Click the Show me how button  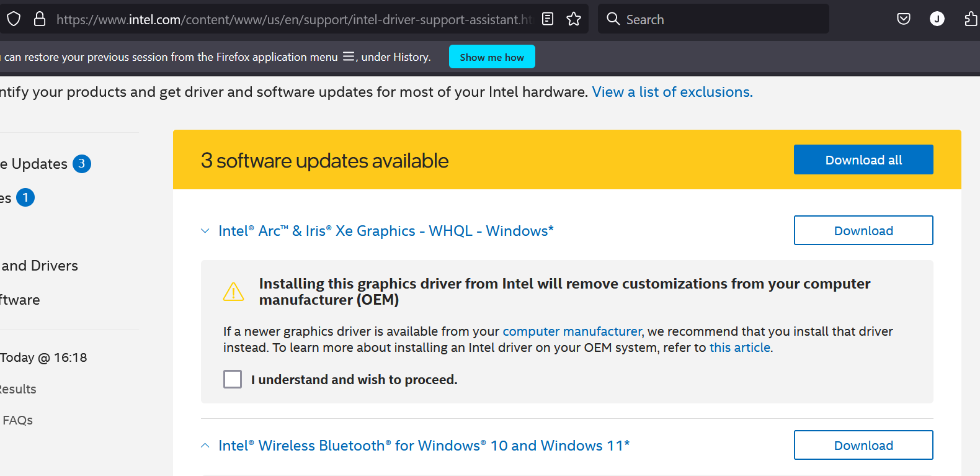pyautogui.click(x=492, y=56)
